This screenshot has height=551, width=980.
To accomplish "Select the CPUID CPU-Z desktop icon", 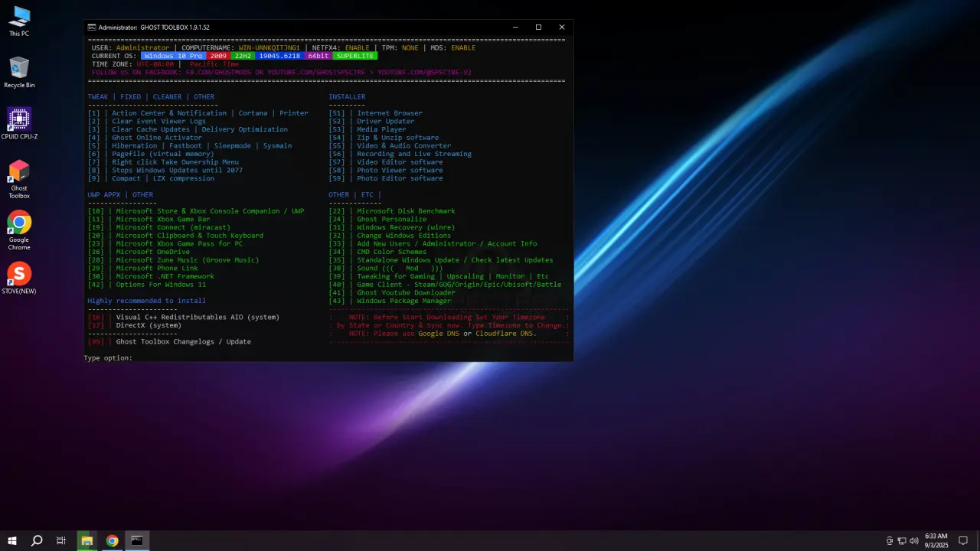I will pyautogui.click(x=19, y=124).
